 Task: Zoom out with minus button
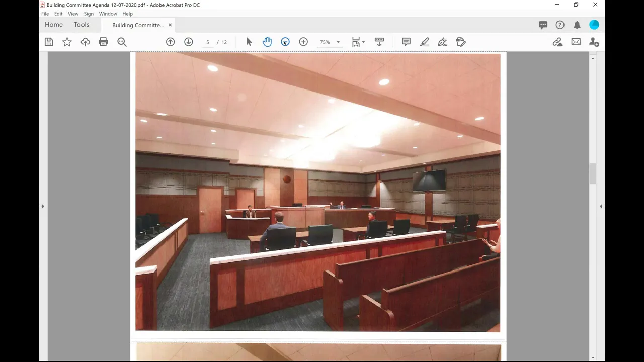[285, 42]
